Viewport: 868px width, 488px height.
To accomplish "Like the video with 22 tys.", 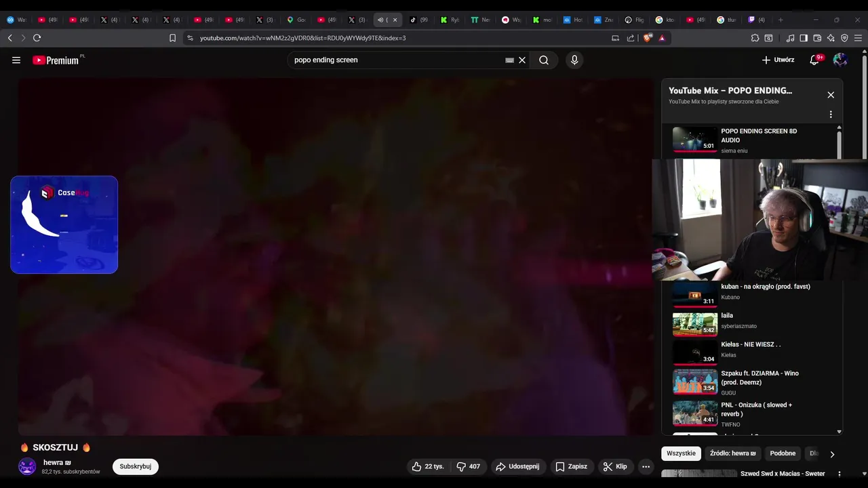I will pyautogui.click(x=429, y=466).
